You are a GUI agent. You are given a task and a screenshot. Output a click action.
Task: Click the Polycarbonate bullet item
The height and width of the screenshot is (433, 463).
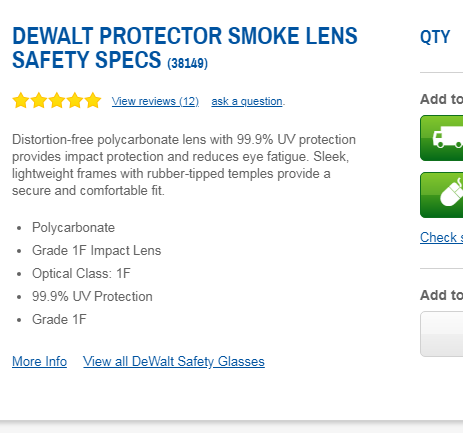(x=73, y=228)
